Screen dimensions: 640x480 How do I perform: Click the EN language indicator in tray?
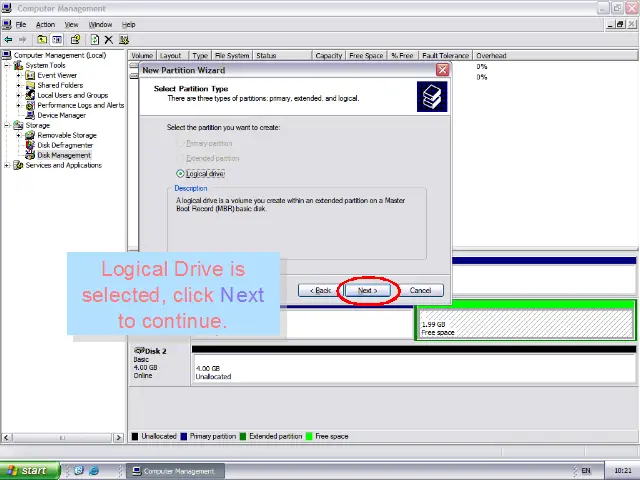[x=586, y=471]
